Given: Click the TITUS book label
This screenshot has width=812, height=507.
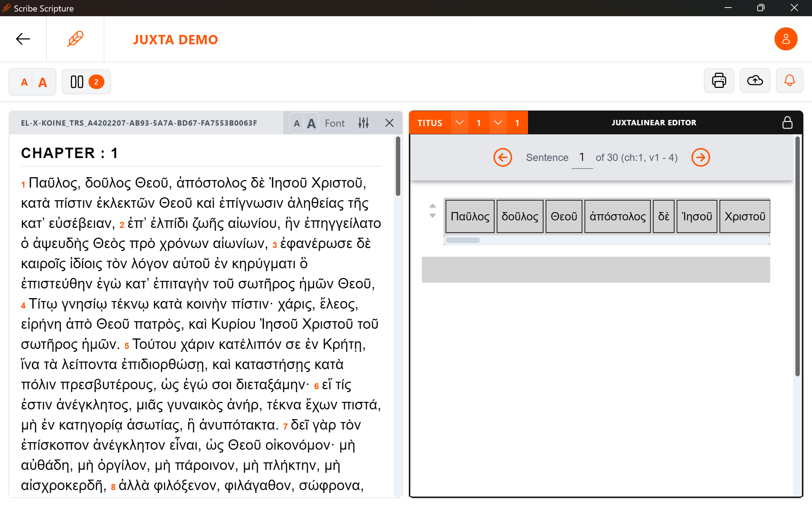Looking at the screenshot, I should pos(430,123).
